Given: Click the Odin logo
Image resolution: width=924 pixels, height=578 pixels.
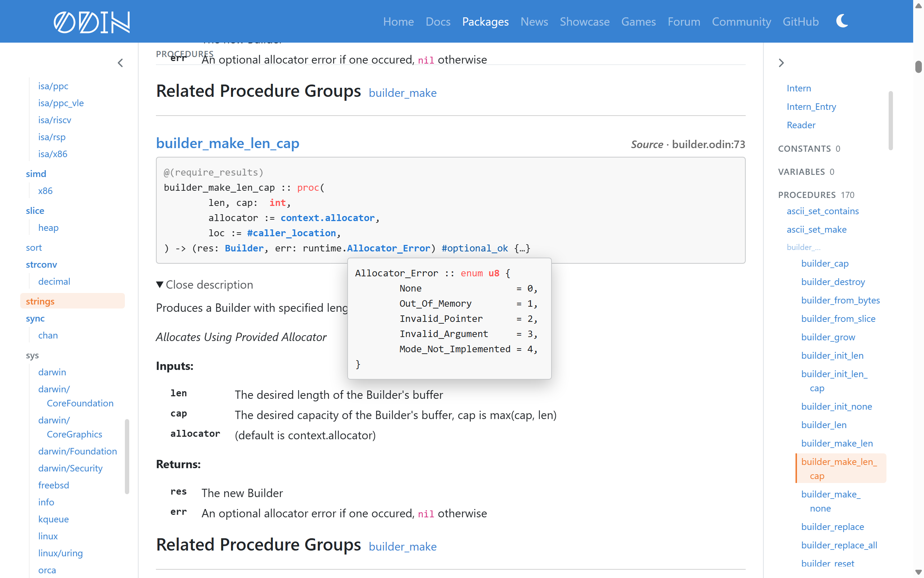Looking at the screenshot, I should pos(92,22).
